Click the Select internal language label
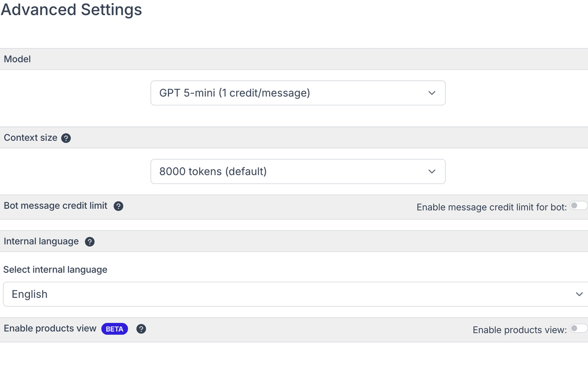 (55, 269)
